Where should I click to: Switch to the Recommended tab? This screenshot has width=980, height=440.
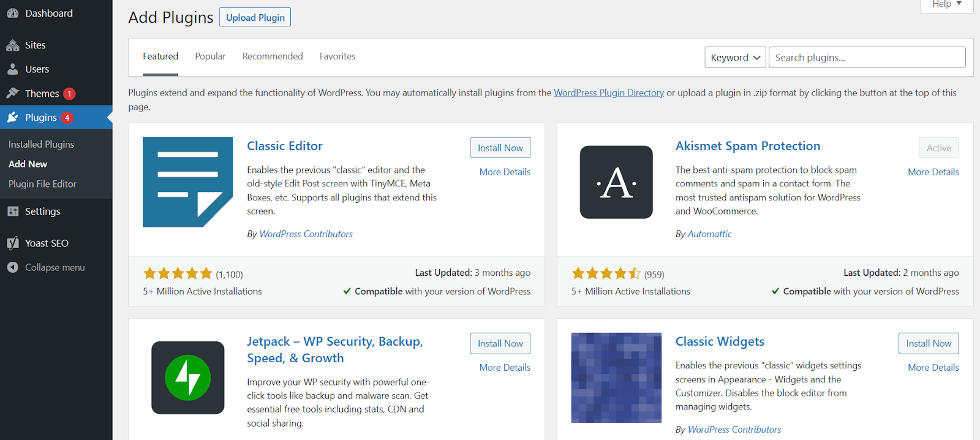click(273, 56)
